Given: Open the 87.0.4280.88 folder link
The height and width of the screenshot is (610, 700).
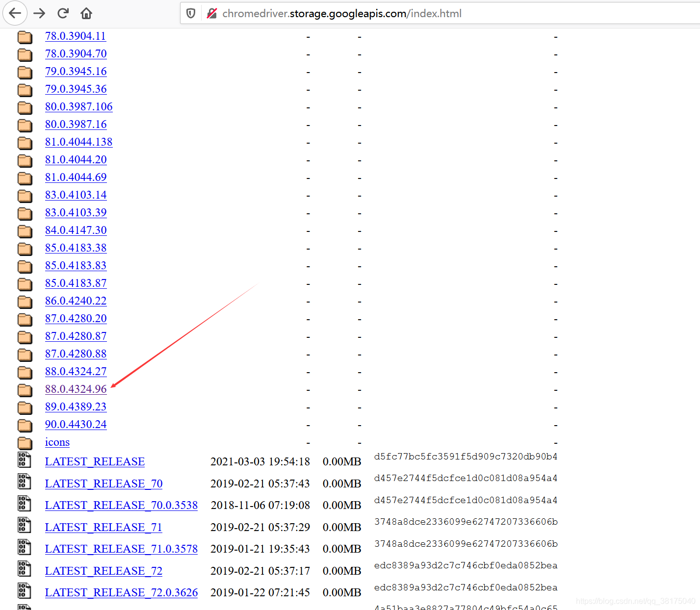Looking at the screenshot, I should tap(76, 354).
